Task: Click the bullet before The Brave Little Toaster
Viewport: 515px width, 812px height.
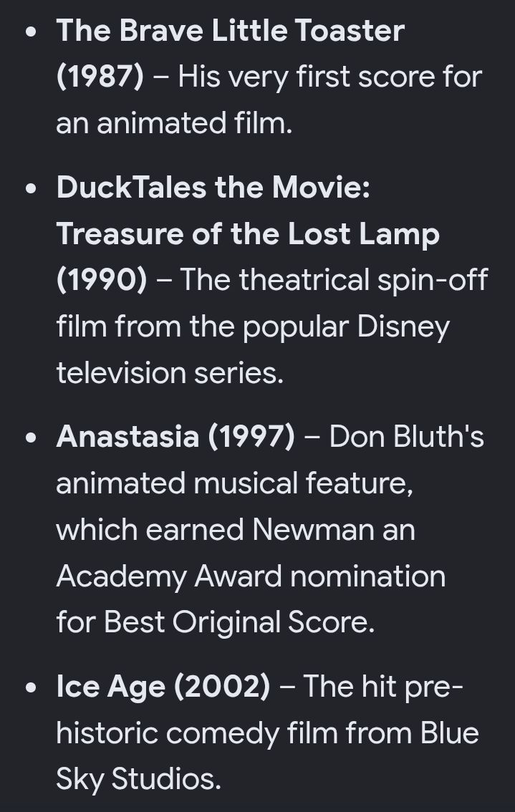Action: (x=31, y=32)
